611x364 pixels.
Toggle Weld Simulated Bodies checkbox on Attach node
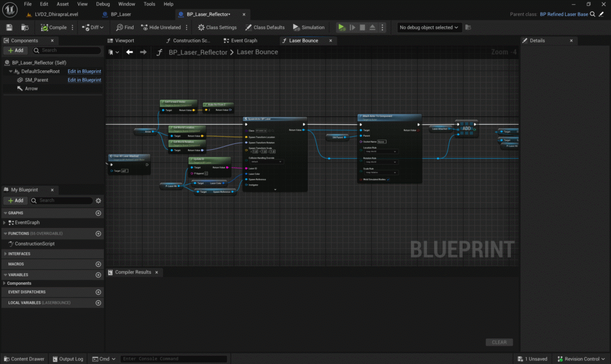(x=388, y=180)
